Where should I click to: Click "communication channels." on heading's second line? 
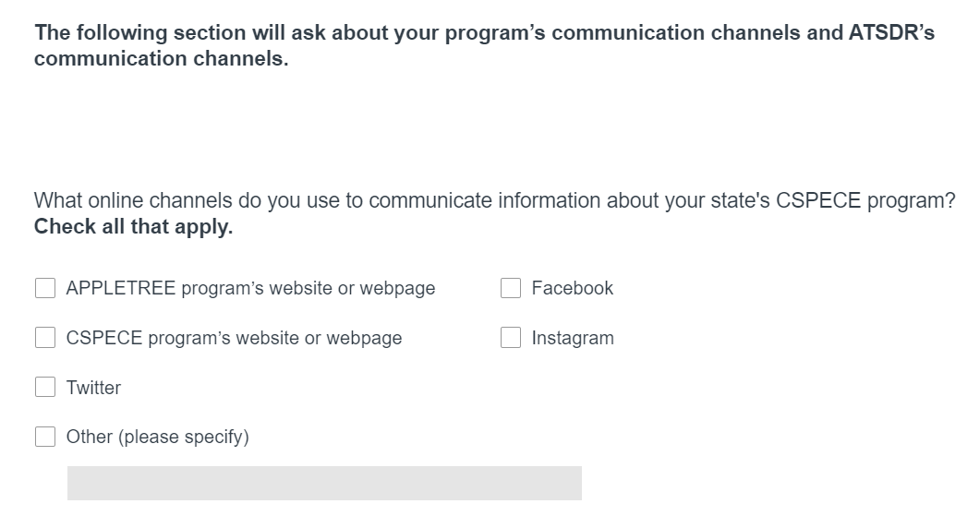click(x=161, y=59)
